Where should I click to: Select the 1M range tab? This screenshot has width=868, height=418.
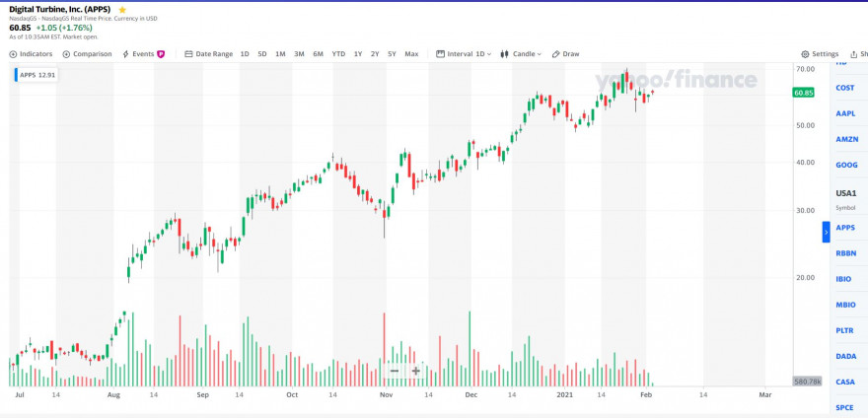(281, 53)
